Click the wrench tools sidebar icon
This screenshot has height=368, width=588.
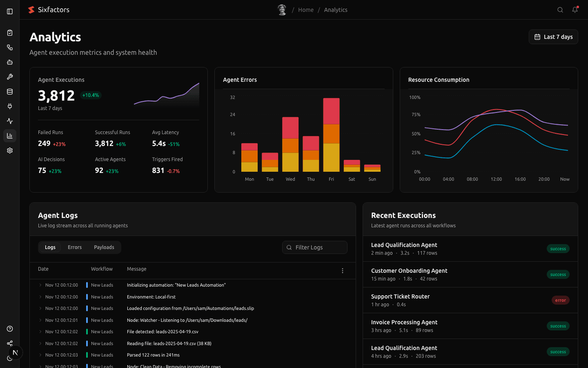point(10,77)
